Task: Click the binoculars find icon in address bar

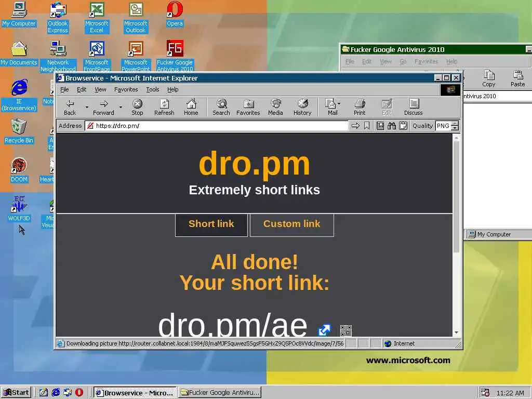Action: coord(392,126)
